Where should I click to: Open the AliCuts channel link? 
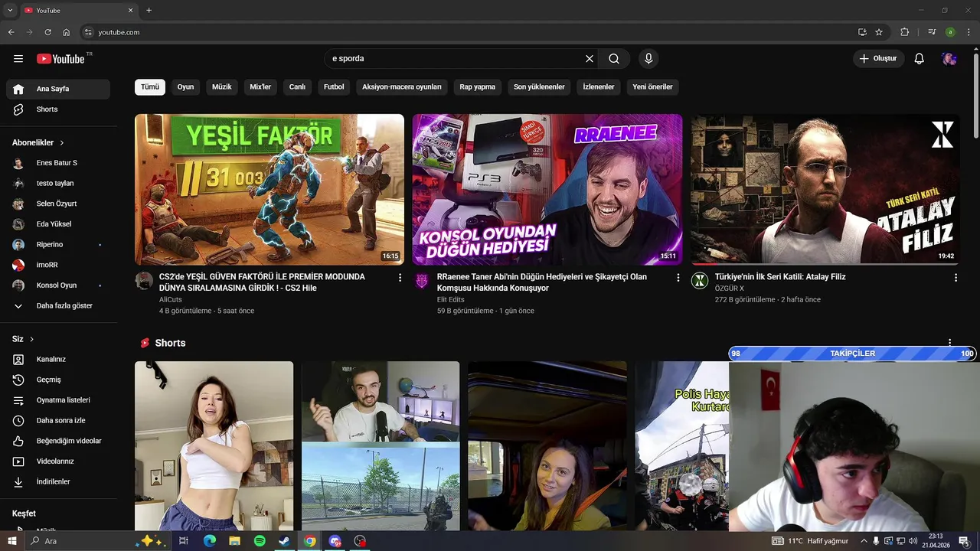click(x=171, y=300)
